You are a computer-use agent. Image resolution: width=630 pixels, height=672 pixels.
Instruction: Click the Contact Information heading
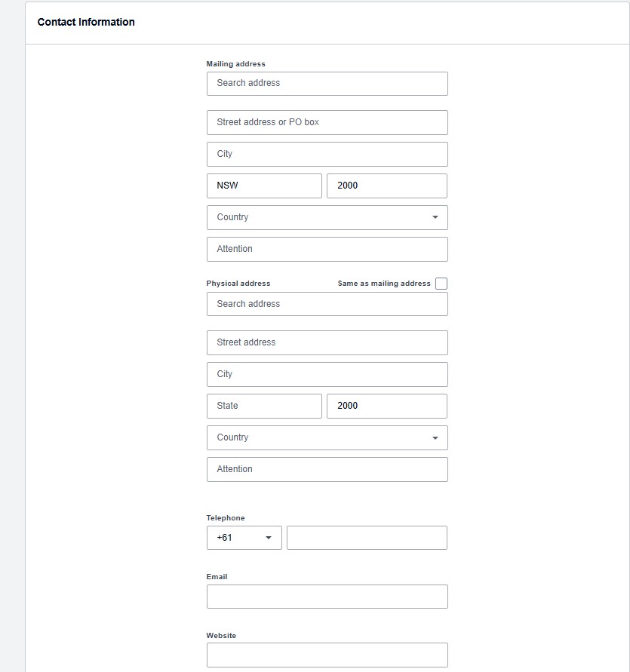pyautogui.click(x=85, y=22)
